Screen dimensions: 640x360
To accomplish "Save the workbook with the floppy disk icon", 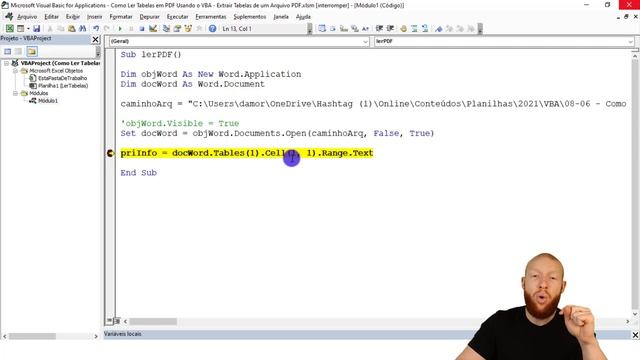I will [37, 29].
